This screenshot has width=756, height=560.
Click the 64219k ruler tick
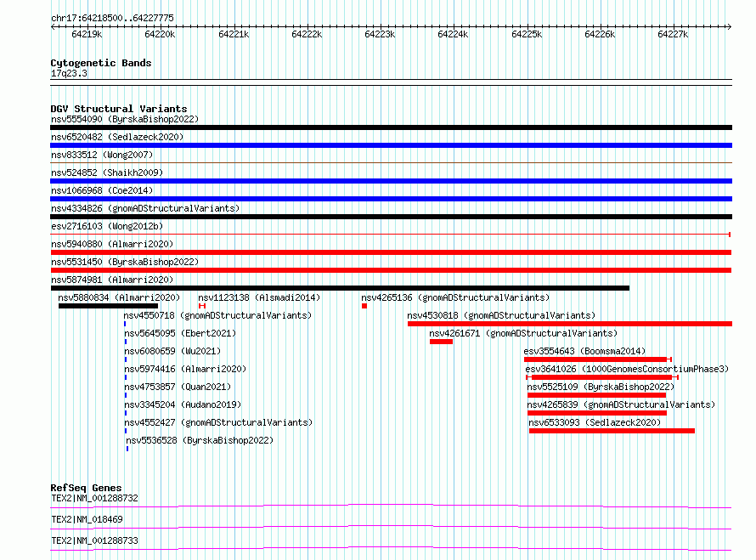[x=87, y=34]
